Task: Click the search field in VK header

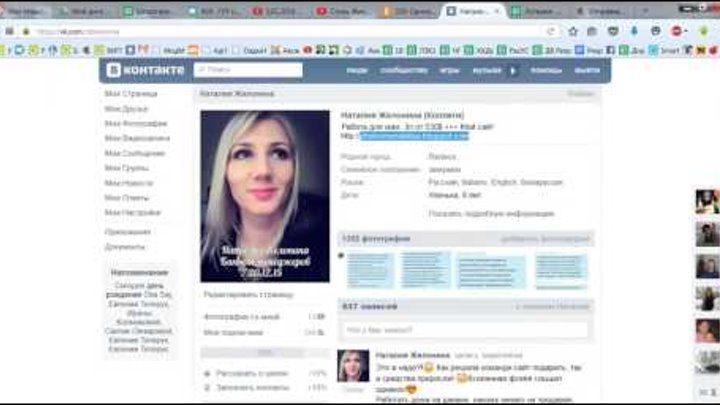Action: tap(250, 70)
